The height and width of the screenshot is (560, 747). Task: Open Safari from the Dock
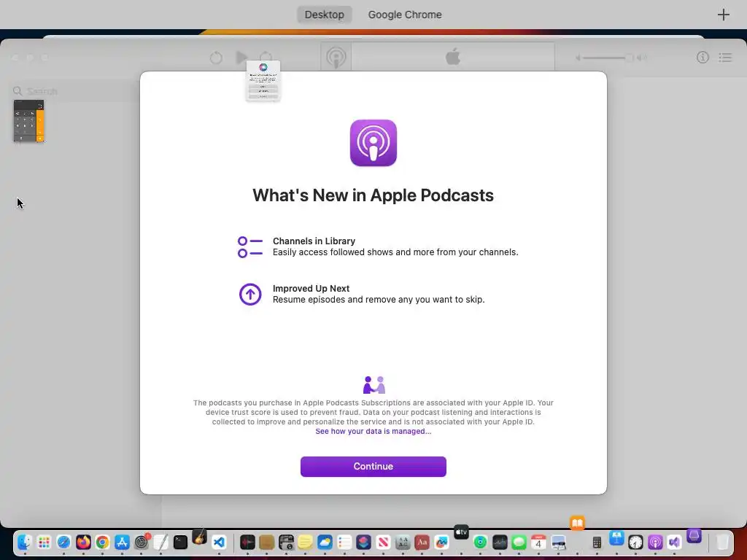coord(63,542)
